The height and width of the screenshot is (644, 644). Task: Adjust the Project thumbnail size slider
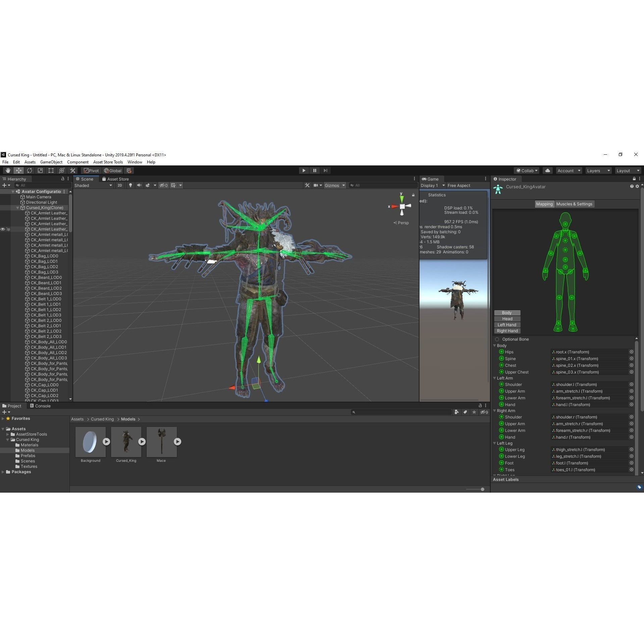[482, 489]
